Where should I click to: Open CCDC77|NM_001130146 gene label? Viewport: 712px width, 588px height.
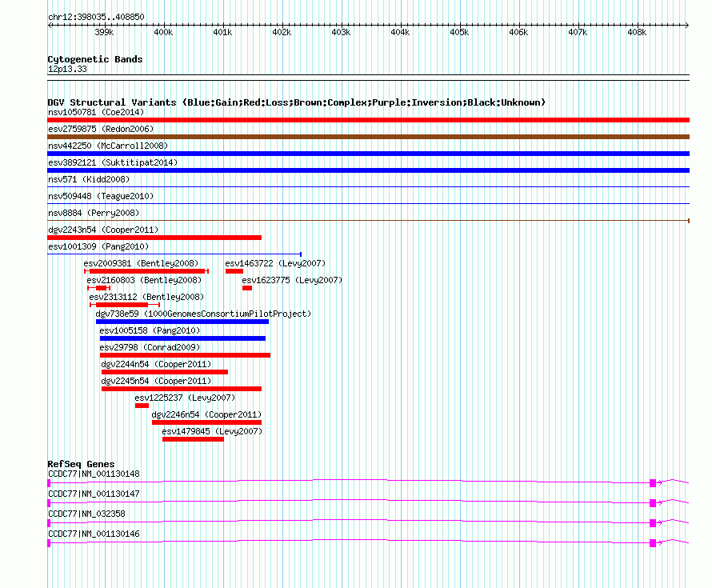pyautogui.click(x=94, y=534)
